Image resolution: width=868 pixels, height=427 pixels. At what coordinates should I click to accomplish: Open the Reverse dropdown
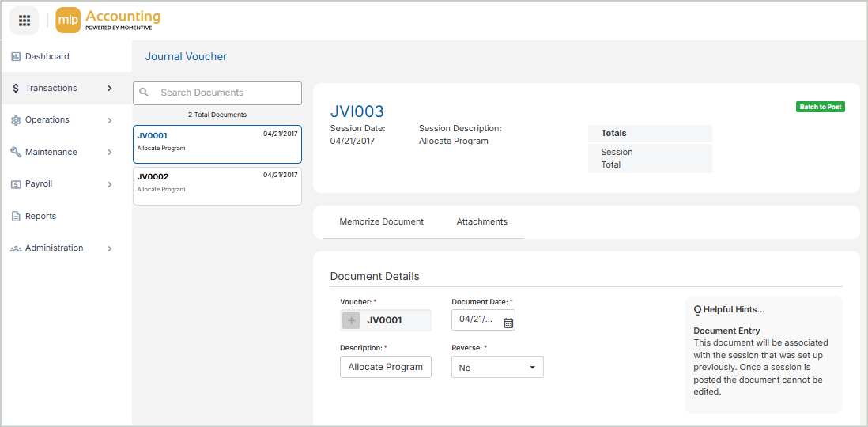click(x=497, y=368)
